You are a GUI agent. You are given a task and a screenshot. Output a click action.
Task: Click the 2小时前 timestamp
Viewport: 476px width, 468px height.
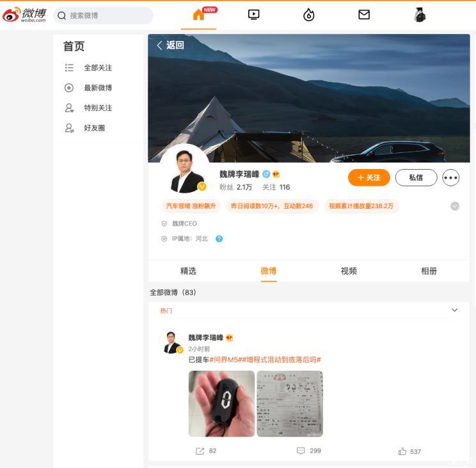(x=199, y=349)
